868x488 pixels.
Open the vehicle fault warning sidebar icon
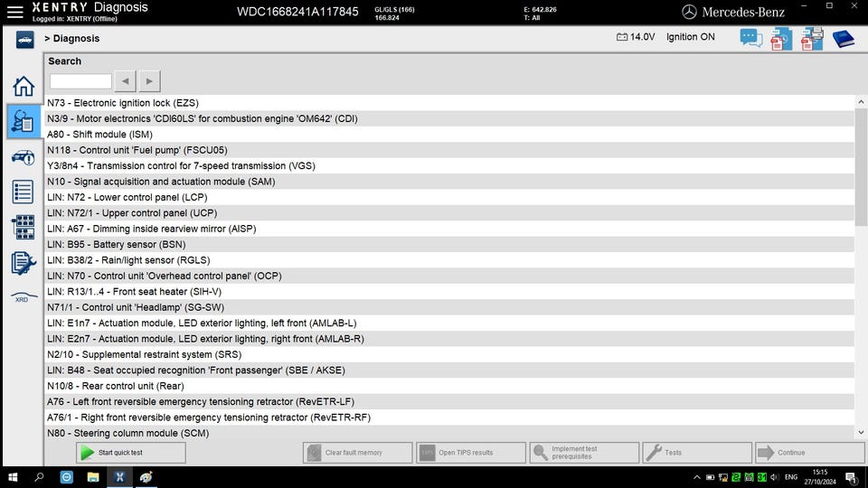pos(24,157)
